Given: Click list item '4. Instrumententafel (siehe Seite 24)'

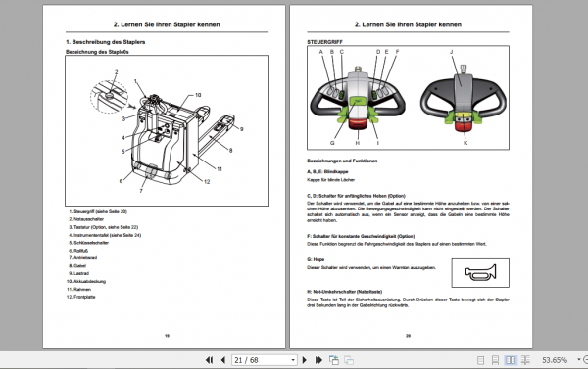Looking at the screenshot, I should click(105, 235).
